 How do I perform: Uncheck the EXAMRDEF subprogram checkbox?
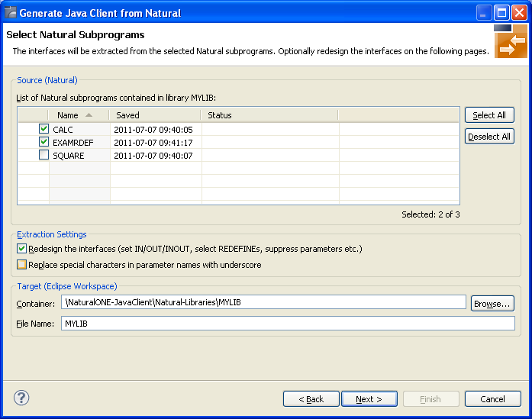pyautogui.click(x=44, y=142)
